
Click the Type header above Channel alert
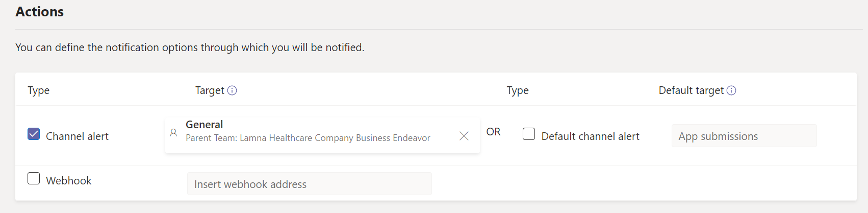tap(39, 90)
